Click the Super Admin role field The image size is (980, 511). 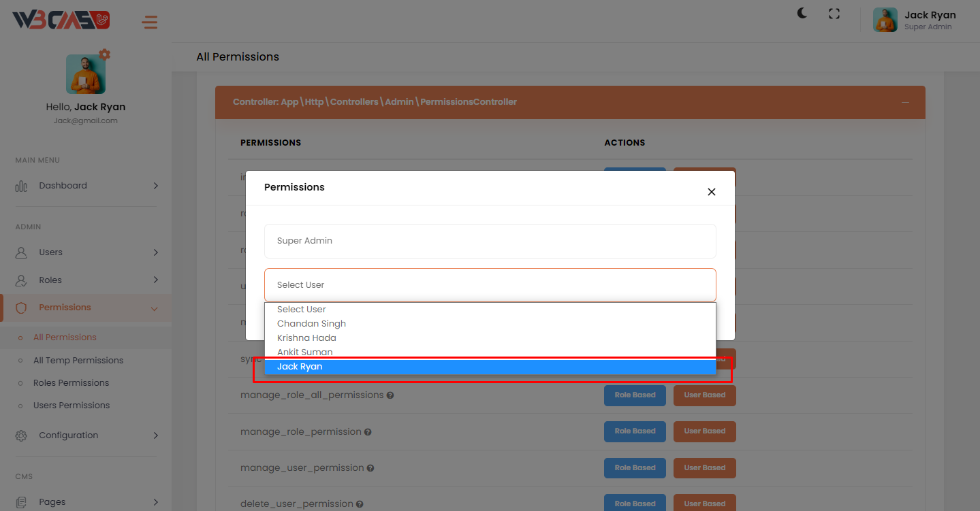[490, 241]
